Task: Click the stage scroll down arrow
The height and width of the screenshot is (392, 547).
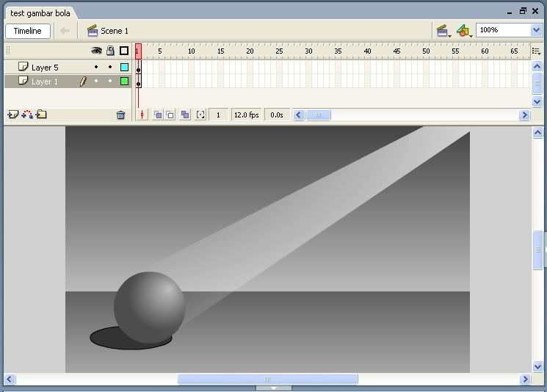Action: coord(537,366)
